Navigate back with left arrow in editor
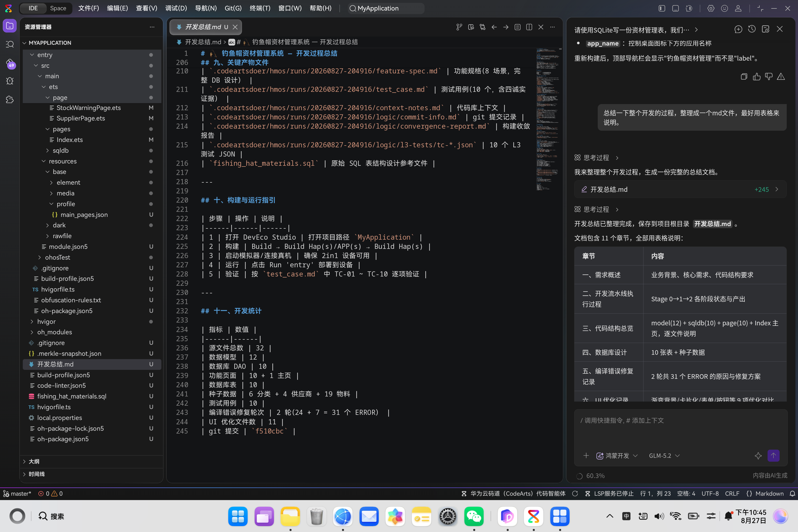The image size is (798, 532). pyautogui.click(x=494, y=27)
